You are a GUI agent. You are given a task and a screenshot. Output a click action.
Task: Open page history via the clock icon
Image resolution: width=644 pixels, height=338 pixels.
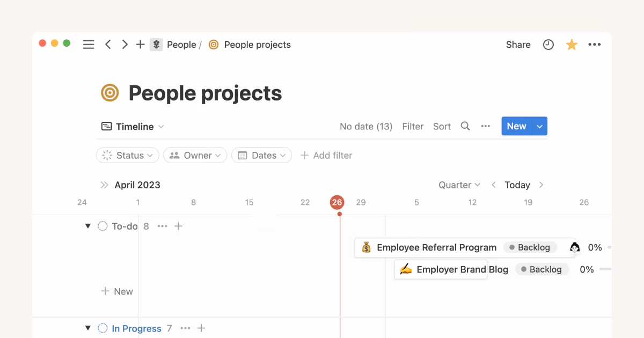(x=548, y=45)
